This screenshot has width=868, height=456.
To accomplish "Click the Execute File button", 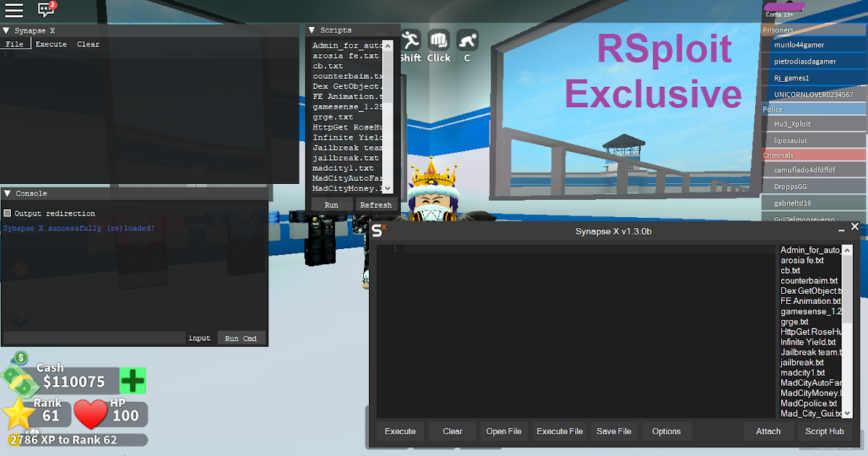I will pyautogui.click(x=560, y=431).
